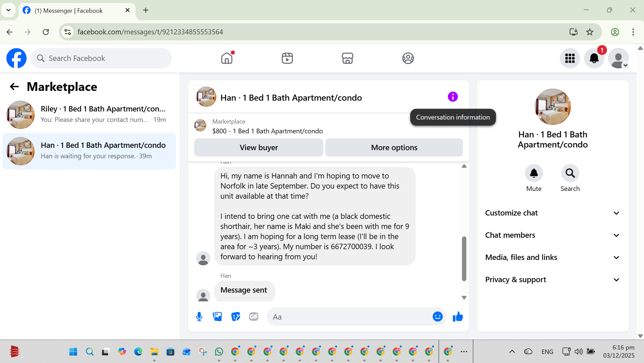Open the Chrome three-dot menu

(x=633, y=32)
